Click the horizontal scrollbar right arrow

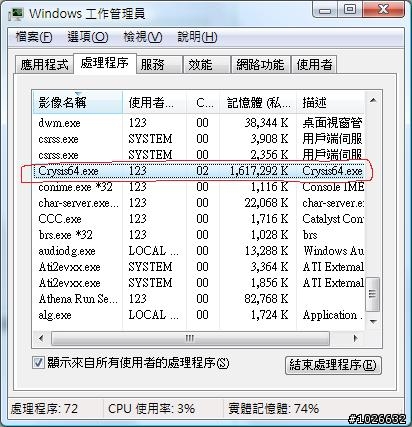coord(355,338)
